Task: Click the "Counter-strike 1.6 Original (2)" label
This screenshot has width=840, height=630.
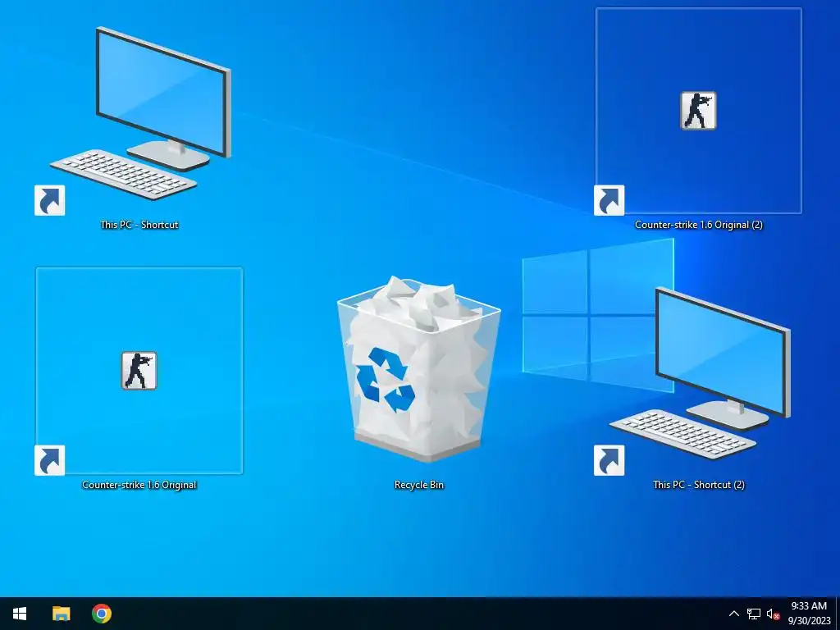Action: click(699, 225)
